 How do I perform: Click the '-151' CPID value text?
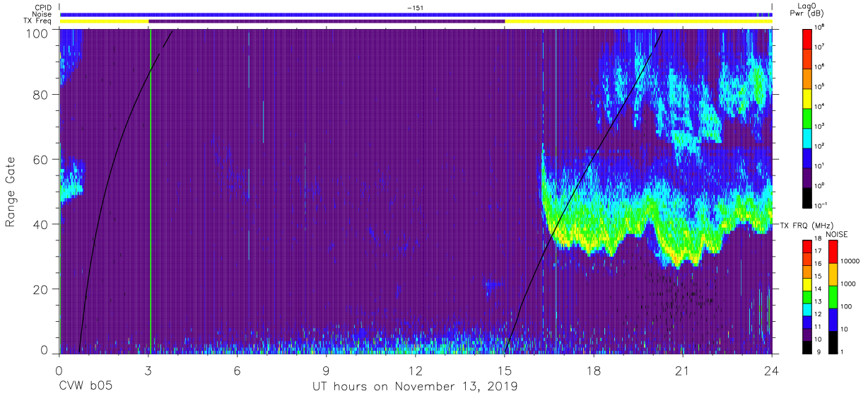pyautogui.click(x=415, y=8)
